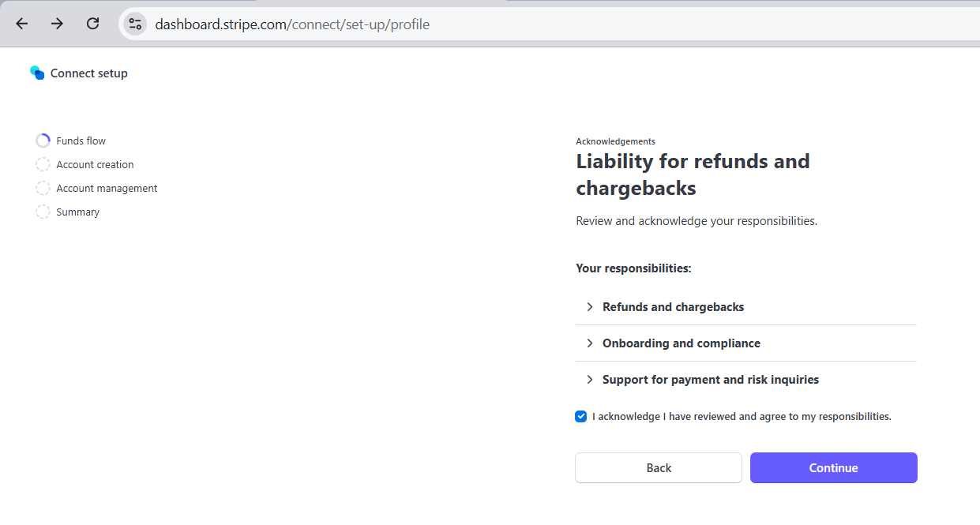This screenshot has height=525, width=980.
Task: Jump to the Summary step
Action: point(77,212)
